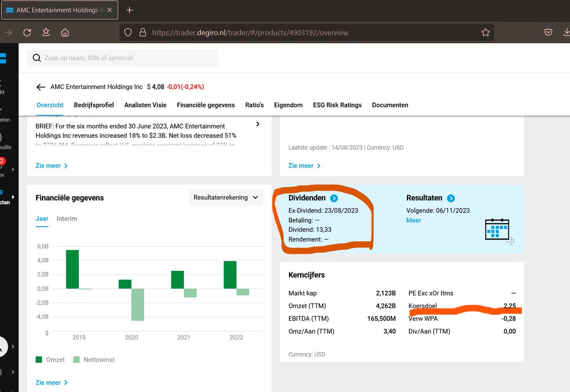
Task: Click the browser URL address field
Action: (306, 32)
